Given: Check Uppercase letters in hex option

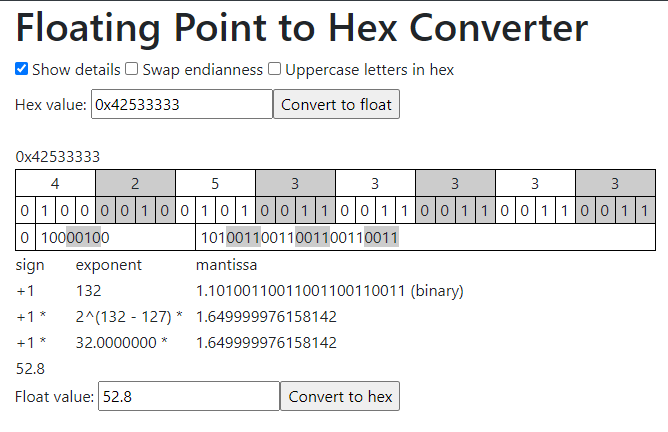Looking at the screenshot, I should [274, 70].
